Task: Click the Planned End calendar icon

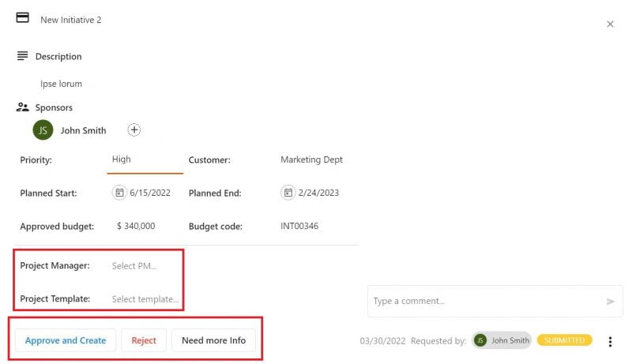Action: (x=288, y=193)
